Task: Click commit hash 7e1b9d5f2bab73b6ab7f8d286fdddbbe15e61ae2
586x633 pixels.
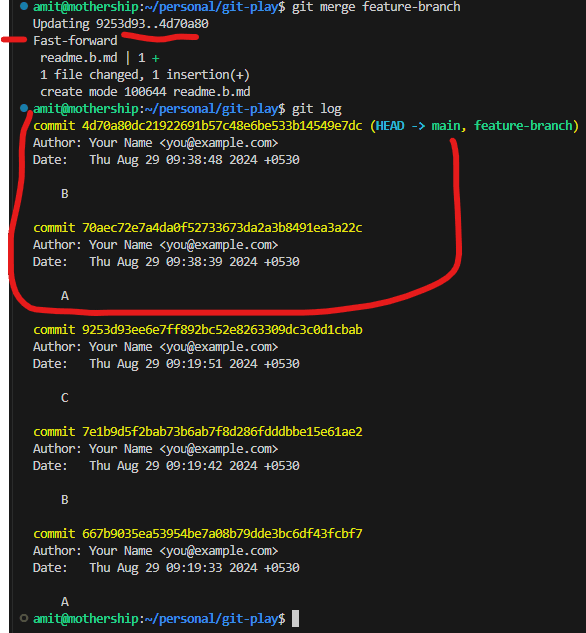Action: (x=222, y=432)
